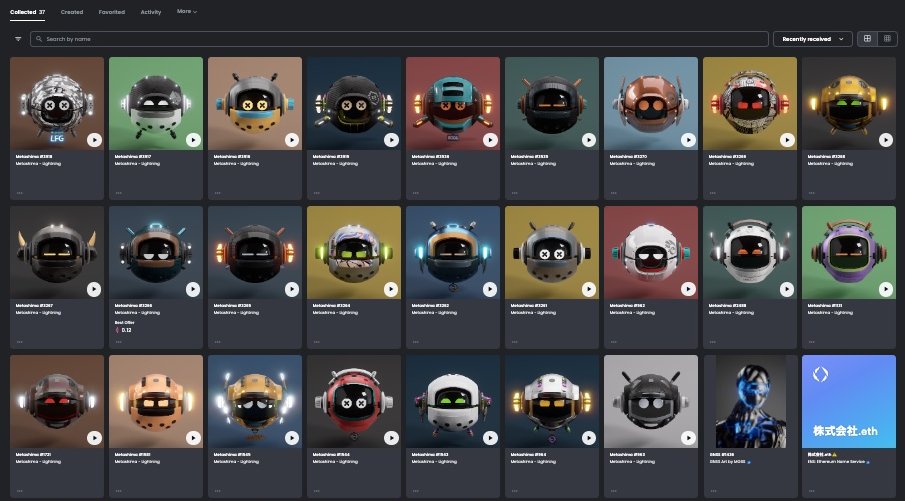Play the red robot with X eyes
The image size is (905, 501).
click(391, 438)
